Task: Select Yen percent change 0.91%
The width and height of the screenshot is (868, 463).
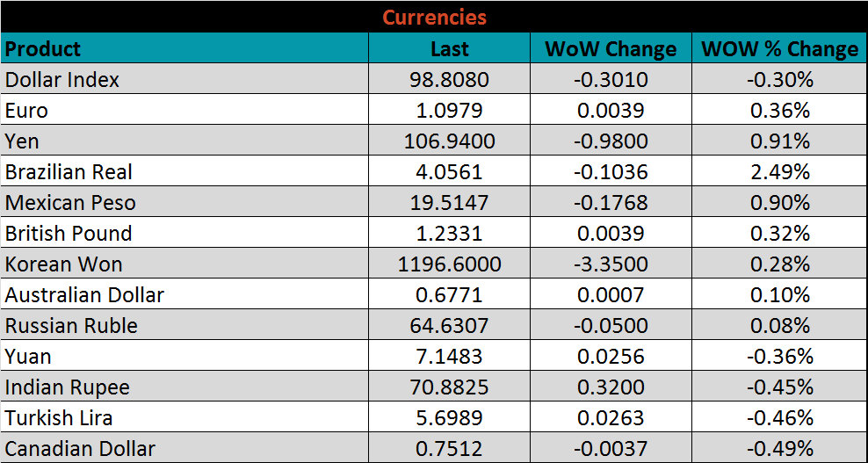Action: pyautogui.click(x=780, y=141)
